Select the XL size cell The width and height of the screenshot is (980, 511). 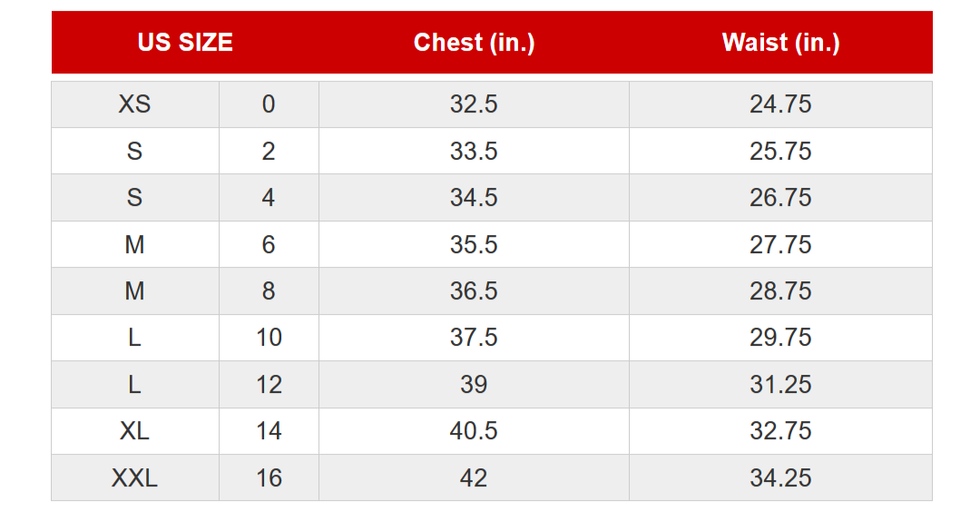[x=135, y=431]
